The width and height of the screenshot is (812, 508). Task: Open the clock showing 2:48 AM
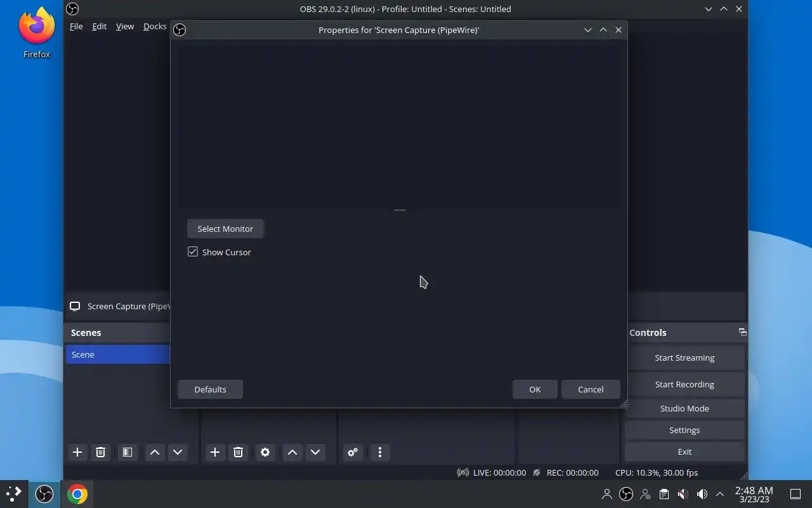754,494
